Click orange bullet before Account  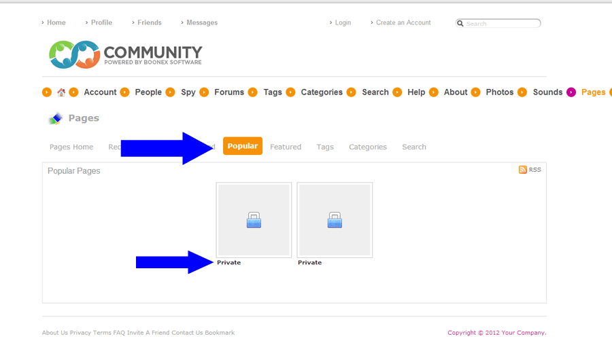pyautogui.click(x=73, y=92)
